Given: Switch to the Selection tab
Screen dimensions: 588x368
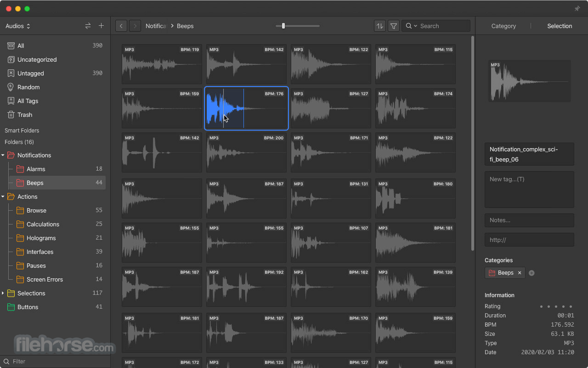Looking at the screenshot, I should point(560,26).
